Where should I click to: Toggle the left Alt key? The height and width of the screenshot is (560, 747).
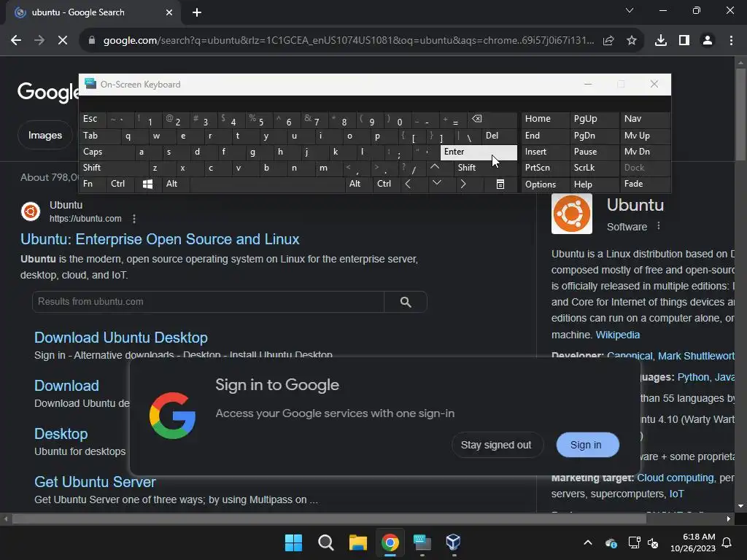point(175,184)
